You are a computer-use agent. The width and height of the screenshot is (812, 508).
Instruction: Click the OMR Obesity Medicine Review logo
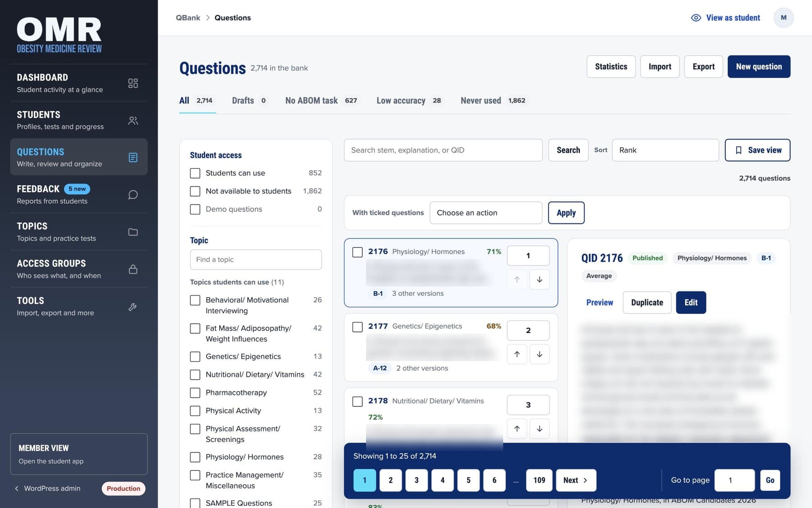click(x=59, y=35)
